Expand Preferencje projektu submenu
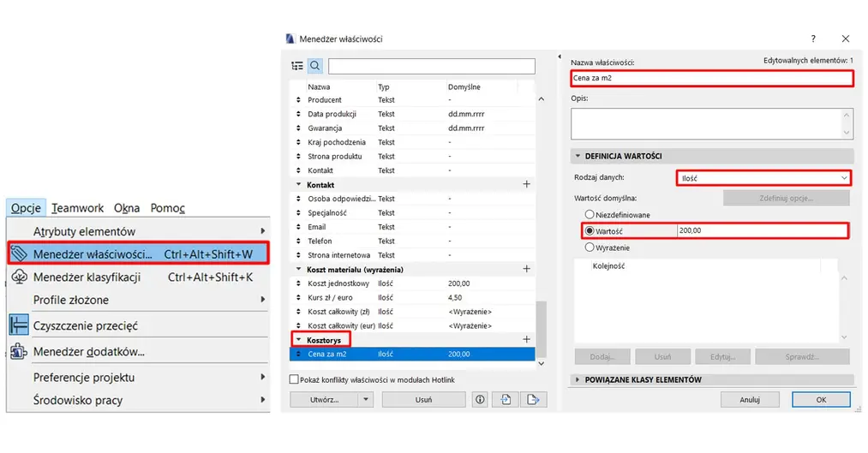 coord(138,378)
